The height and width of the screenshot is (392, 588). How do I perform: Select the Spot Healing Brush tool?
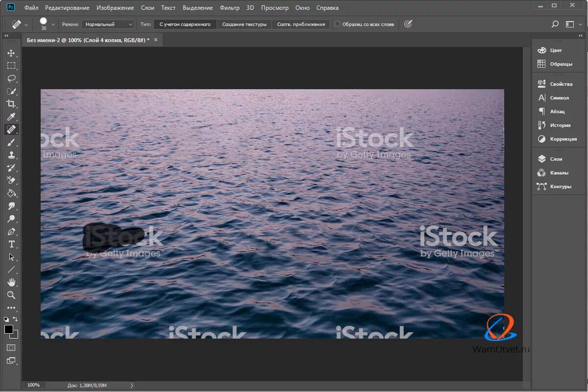coord(11,129)
